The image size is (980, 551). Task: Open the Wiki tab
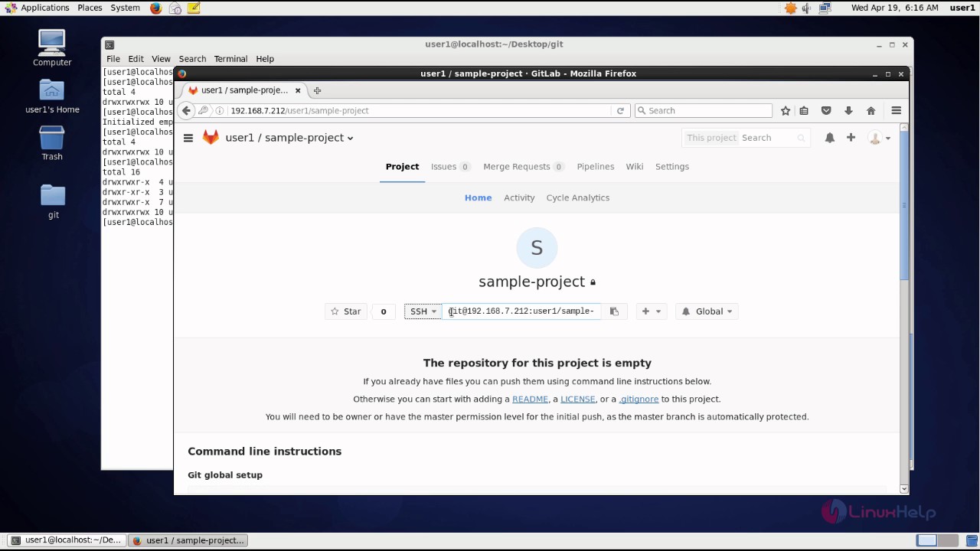(x=635, y=167)
